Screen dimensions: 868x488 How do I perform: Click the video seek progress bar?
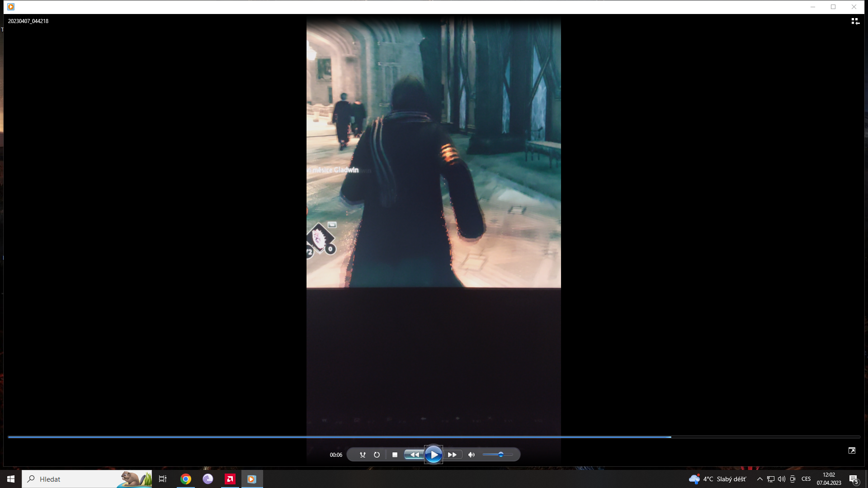[x=434, y=437]
